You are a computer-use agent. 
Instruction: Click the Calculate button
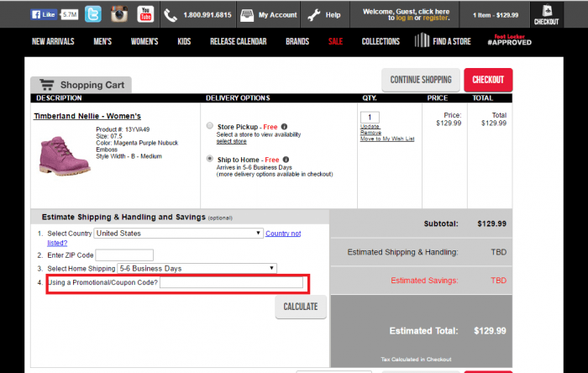click(x=301, y=307)
